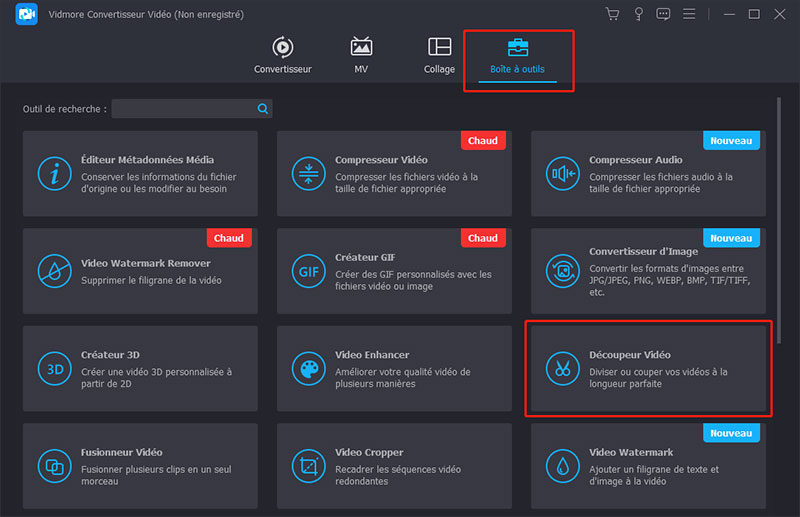Click the Compresseur Vidéo icon

pyautogui.click(x=308, y=174)
